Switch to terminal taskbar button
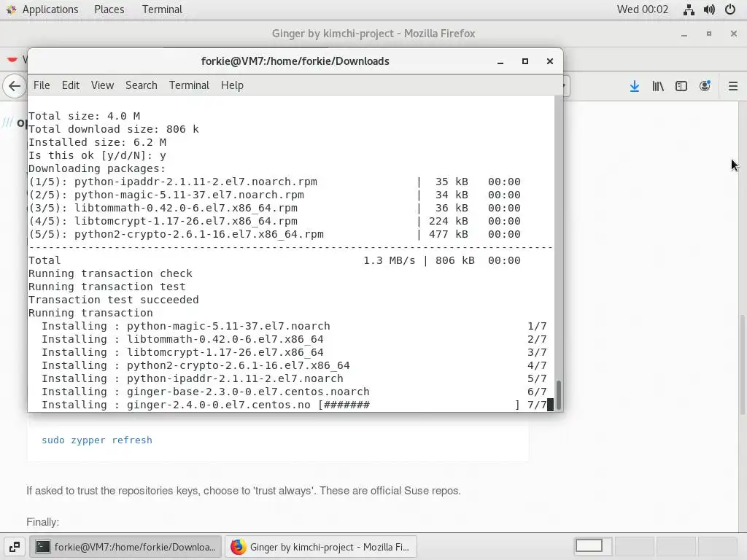The width and height of the screenshot is (747, 560). (125, 547)
